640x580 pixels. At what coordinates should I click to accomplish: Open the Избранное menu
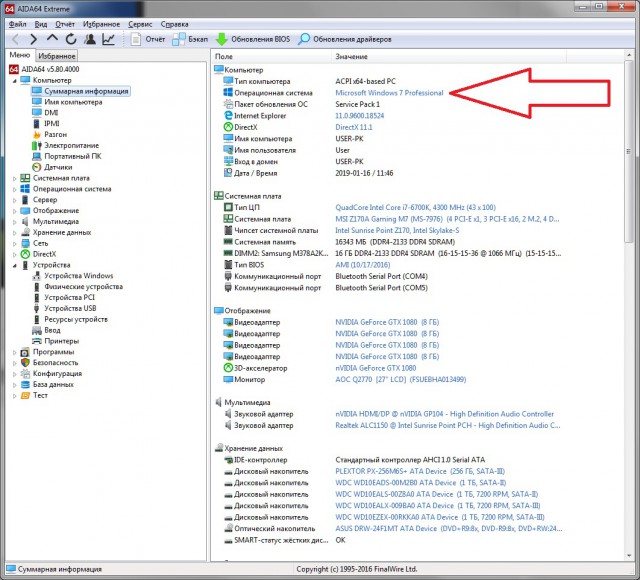pos(101,24)
